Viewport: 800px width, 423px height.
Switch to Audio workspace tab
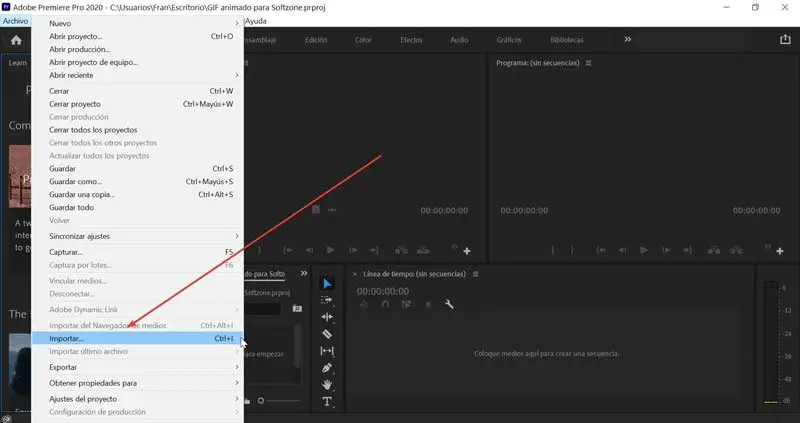tap(459, 40)
